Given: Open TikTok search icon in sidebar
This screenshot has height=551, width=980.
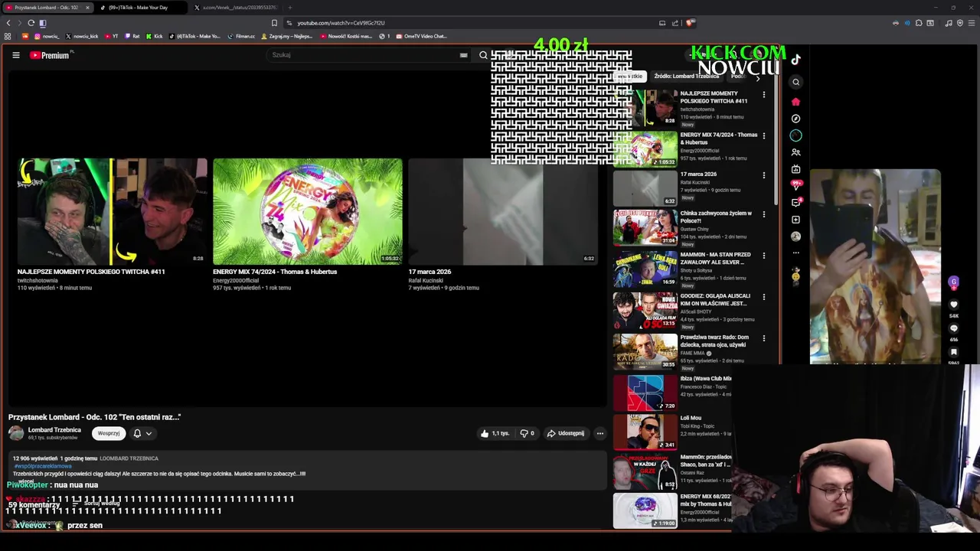Looking at the screenshot, I should tap(795, 82).
